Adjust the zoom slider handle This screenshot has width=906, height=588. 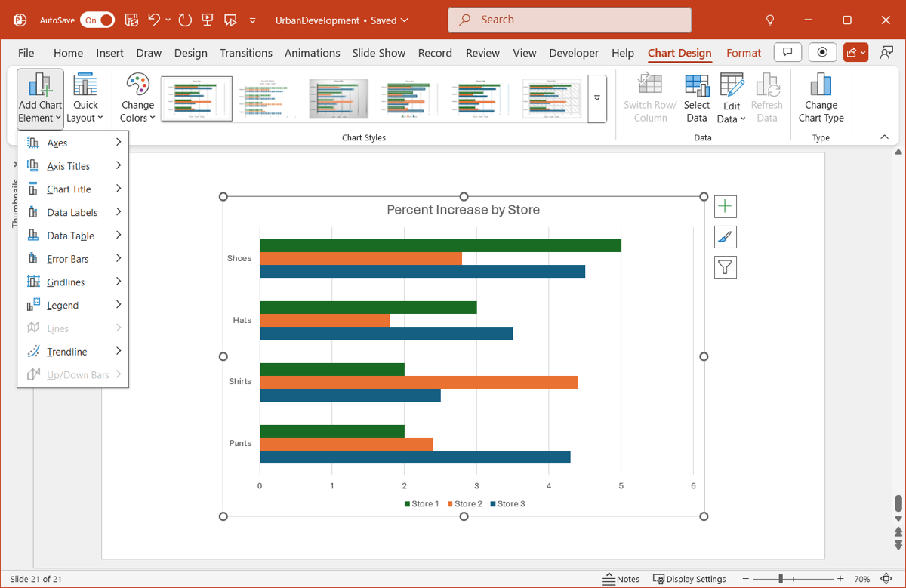click(x=781, y=579)
